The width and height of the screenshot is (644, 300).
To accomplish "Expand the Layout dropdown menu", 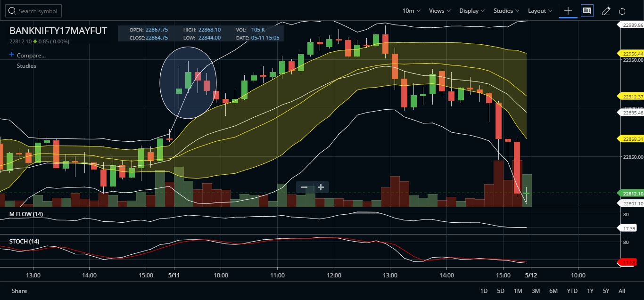I will pos(540,11).
